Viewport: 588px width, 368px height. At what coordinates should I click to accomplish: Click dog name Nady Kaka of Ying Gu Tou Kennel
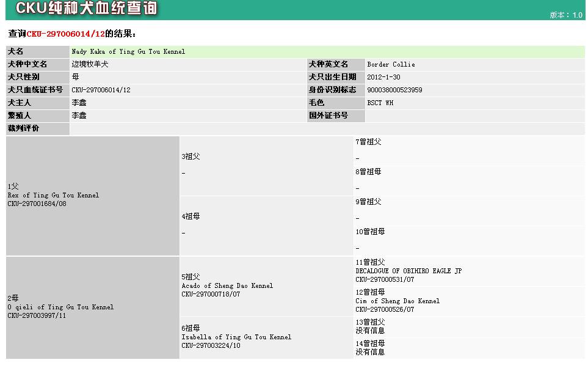pos(128,52)
